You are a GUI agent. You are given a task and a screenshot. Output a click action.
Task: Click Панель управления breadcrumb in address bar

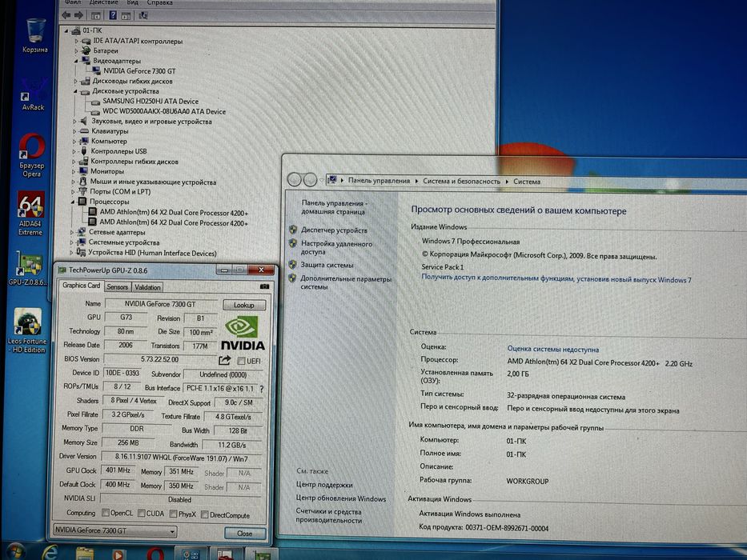(379, 181)
